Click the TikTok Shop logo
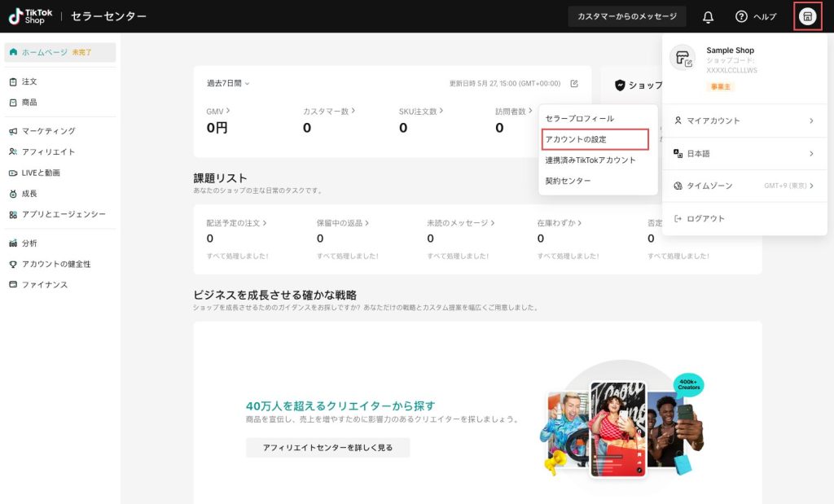Image resolution: width=834 pixels, height=504 pixels. pyautogui.click(x=31, y=16)
